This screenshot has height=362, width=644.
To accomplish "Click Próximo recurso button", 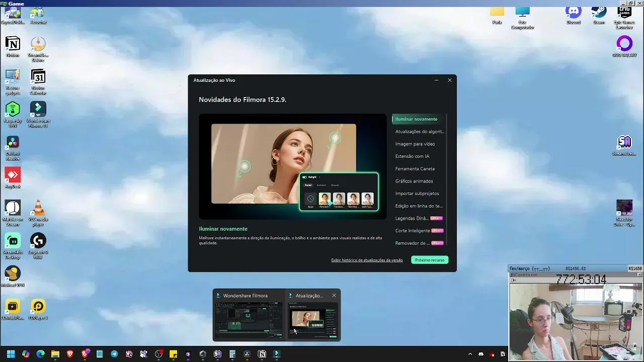I will [430, 260].
